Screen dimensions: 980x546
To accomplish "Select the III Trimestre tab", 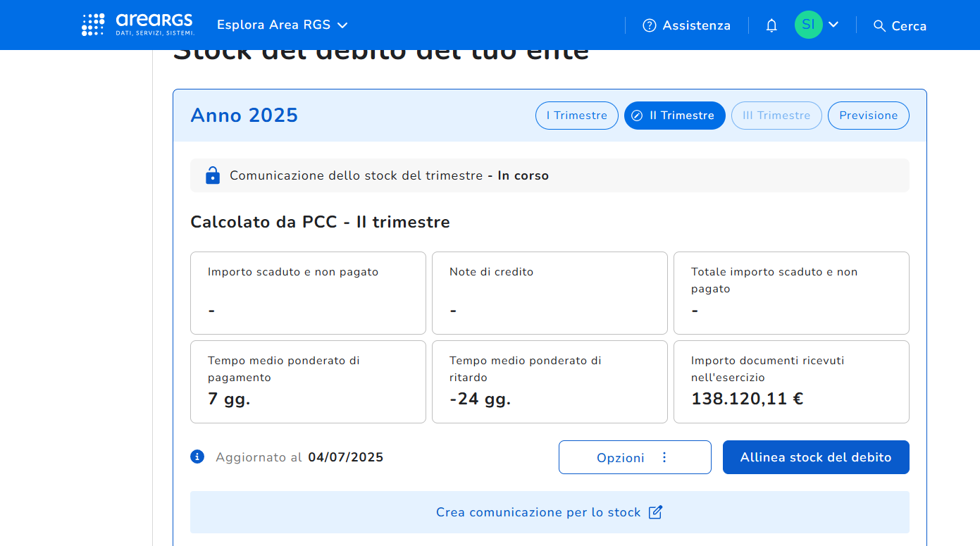I will (776, 116).
